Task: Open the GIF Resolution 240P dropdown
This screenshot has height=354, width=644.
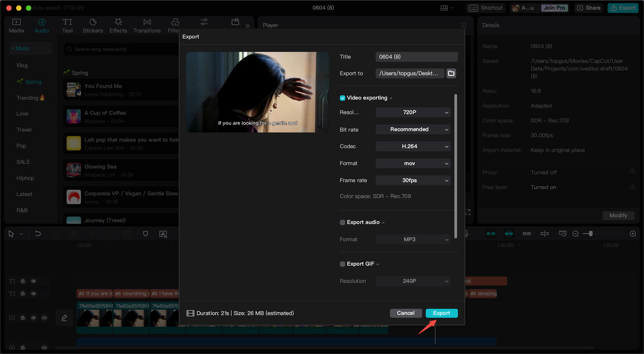Action: coord(413,281)
